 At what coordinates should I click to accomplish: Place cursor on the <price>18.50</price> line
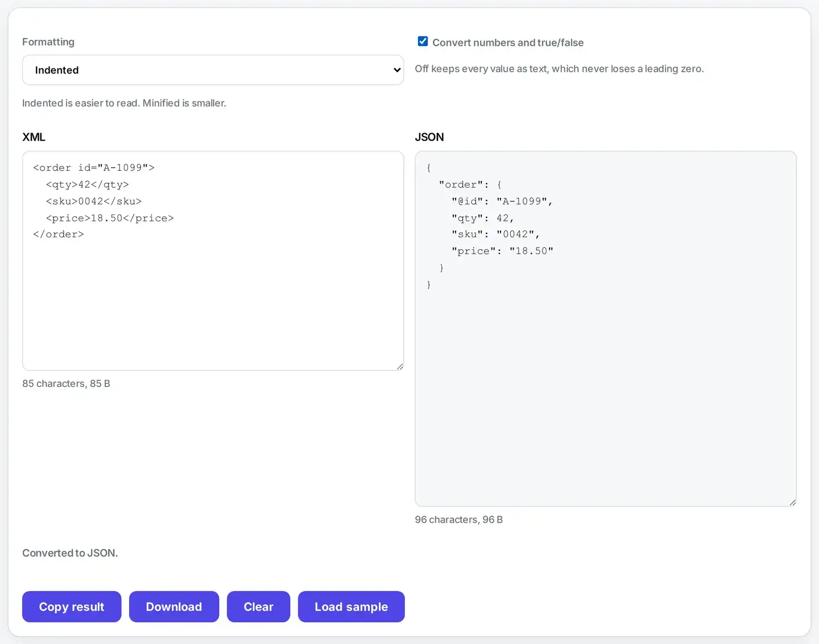[x=110, y=218]
